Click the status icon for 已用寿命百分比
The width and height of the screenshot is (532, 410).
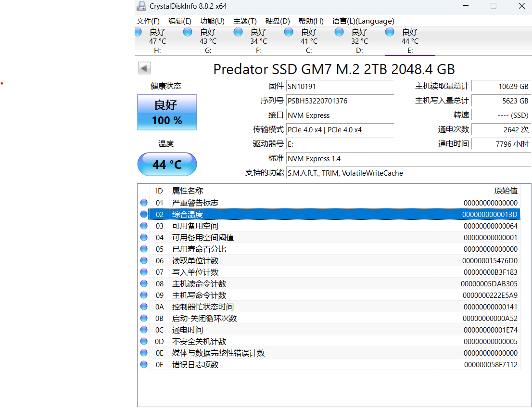click(144, 249)
